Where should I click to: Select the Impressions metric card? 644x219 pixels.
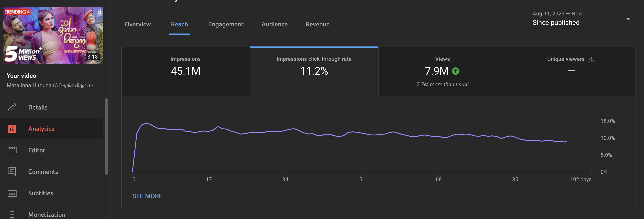tap(186, 71)
